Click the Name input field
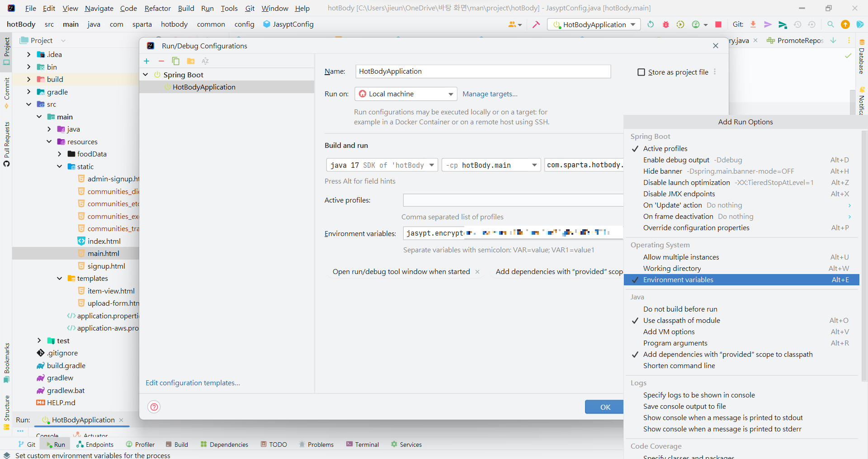The height and width of the screenshot is (459, 868). tap(483, 71)
